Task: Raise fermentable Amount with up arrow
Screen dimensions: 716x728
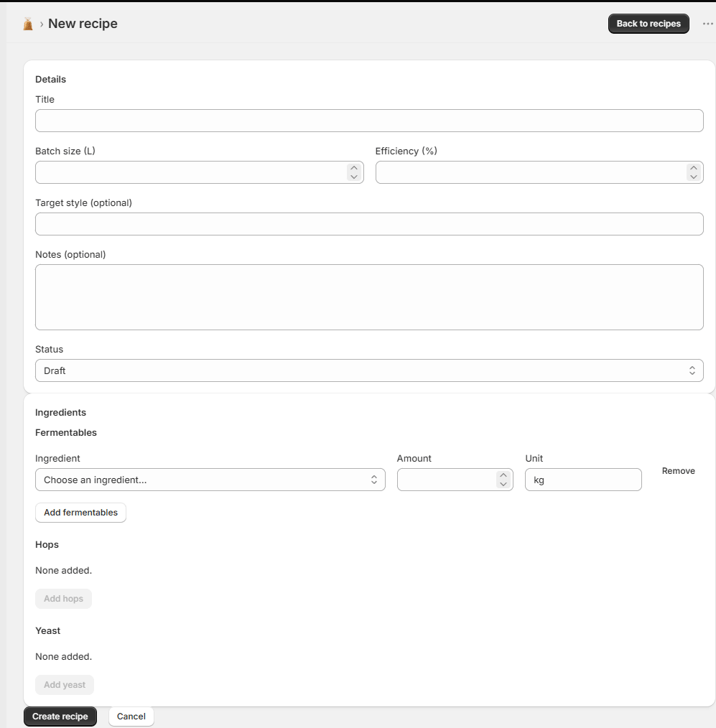Action: (x=503, y=475)
